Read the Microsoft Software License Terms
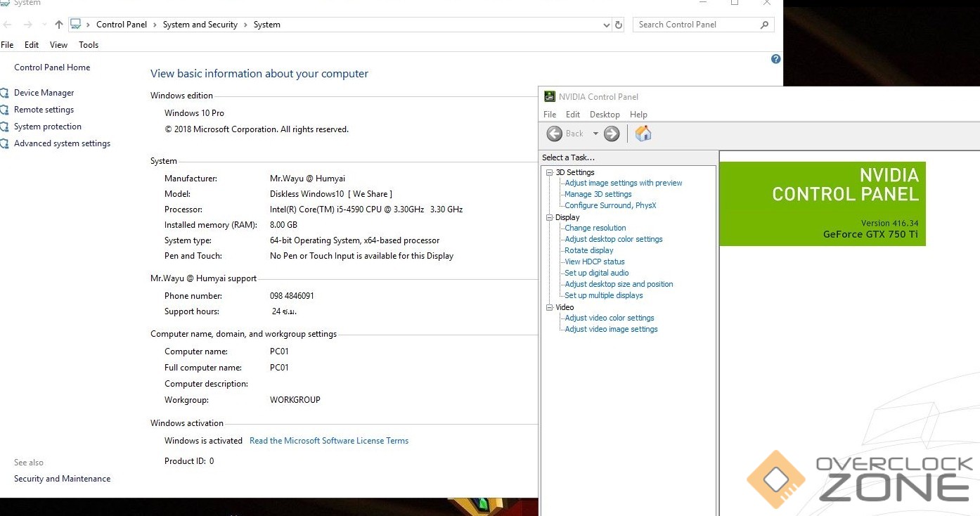This screenshot has height=516, width=980. click(328, 441)
